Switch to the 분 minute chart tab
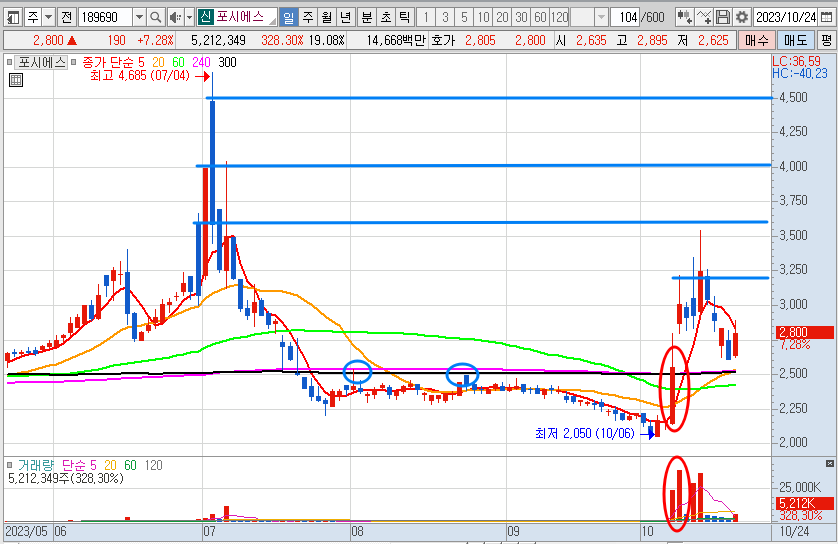 (x=367, y=17)
